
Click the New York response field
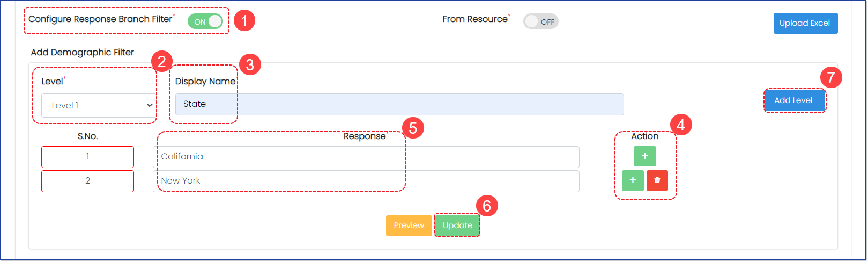[366, 181]
